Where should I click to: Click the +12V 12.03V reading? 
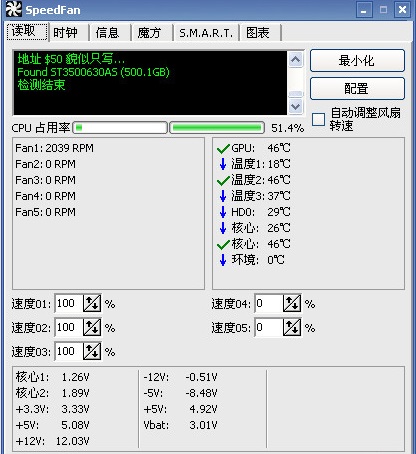point(52,441)
